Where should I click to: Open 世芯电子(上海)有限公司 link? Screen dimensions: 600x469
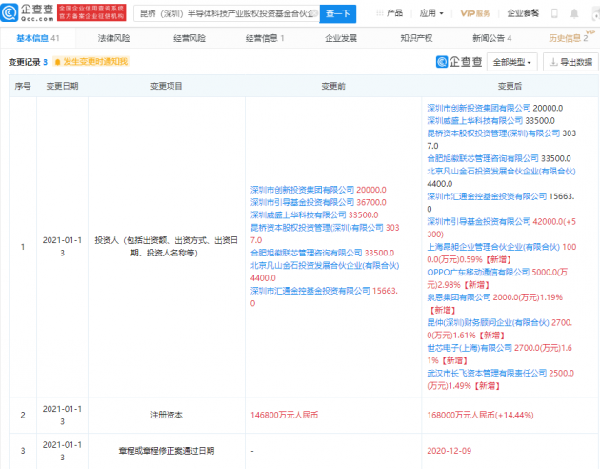click(x=470, y=348)
